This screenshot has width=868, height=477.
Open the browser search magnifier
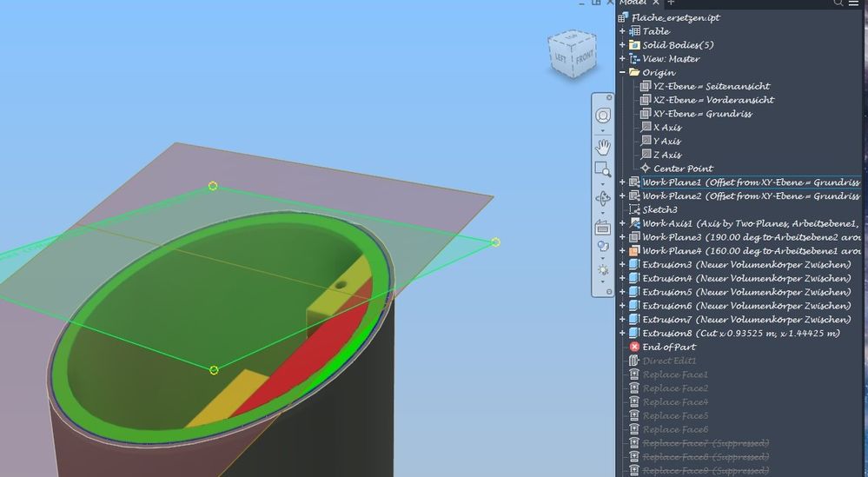point(838,3)
